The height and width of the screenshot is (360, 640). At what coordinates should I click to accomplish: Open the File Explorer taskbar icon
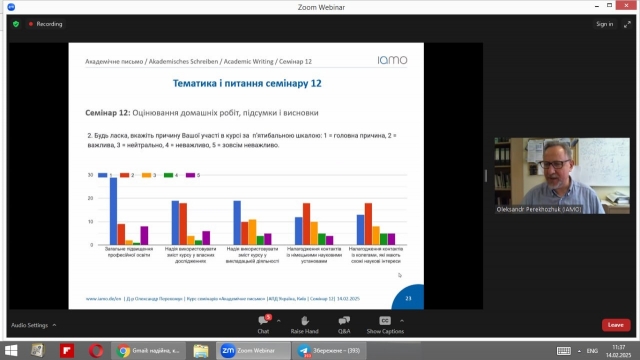point(201,351)
